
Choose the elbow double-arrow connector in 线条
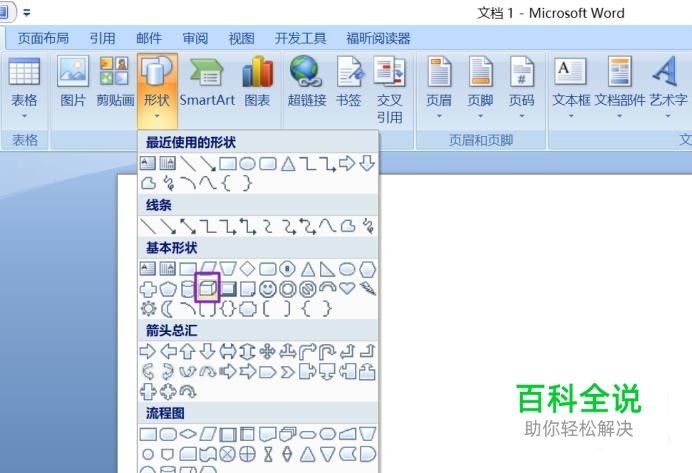pos(247,226)
